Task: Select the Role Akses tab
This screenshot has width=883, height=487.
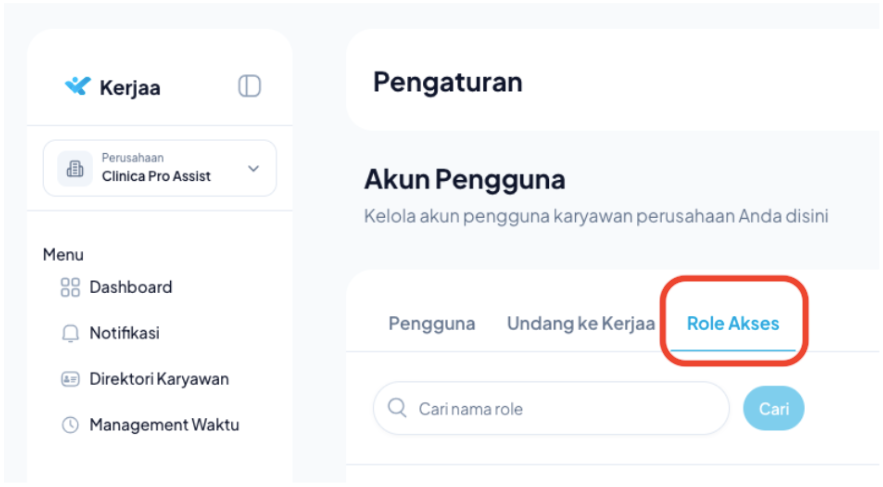Action: (x=733, y=324)
